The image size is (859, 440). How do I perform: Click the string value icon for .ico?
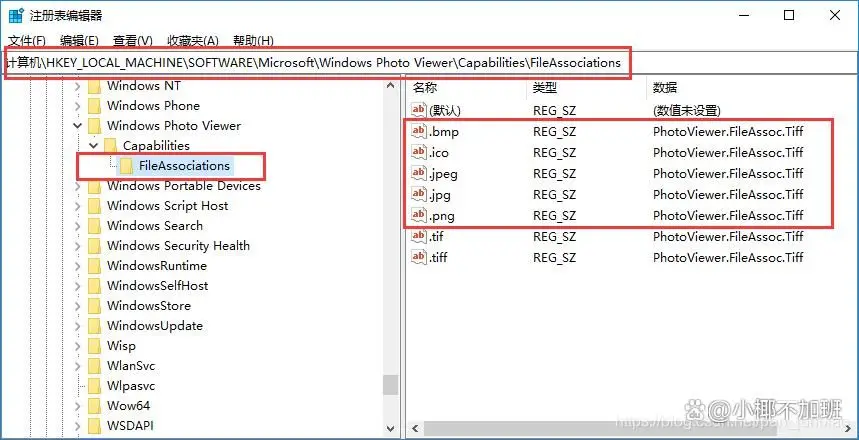(x=419, y=152)
